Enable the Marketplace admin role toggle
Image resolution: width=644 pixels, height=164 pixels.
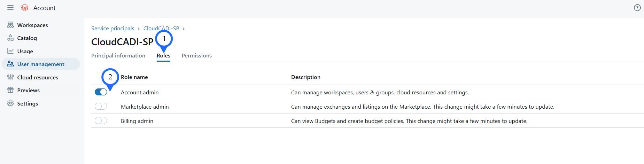pos(101,106)
